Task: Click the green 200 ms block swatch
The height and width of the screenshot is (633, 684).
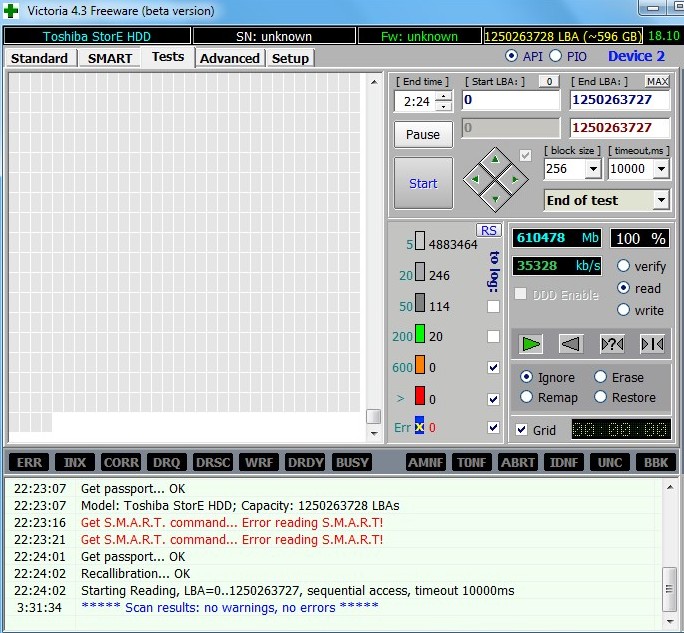Action: click(x=421, y=336)
